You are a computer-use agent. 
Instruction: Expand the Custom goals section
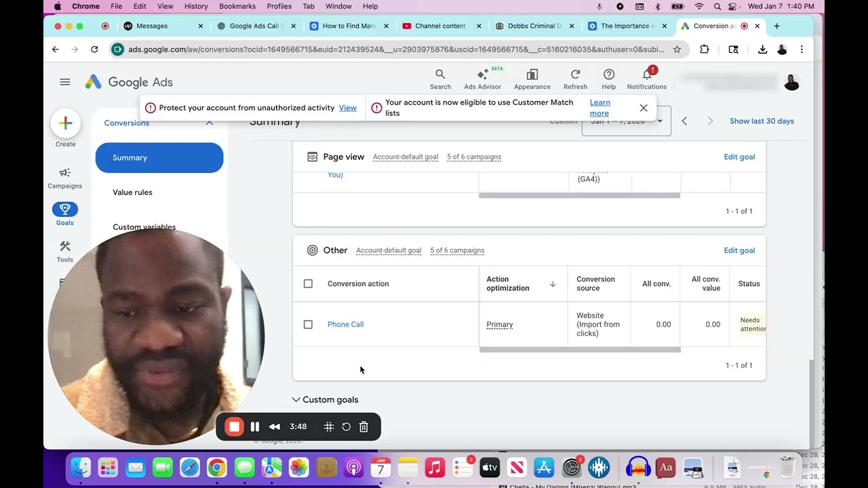pos(325,400)
